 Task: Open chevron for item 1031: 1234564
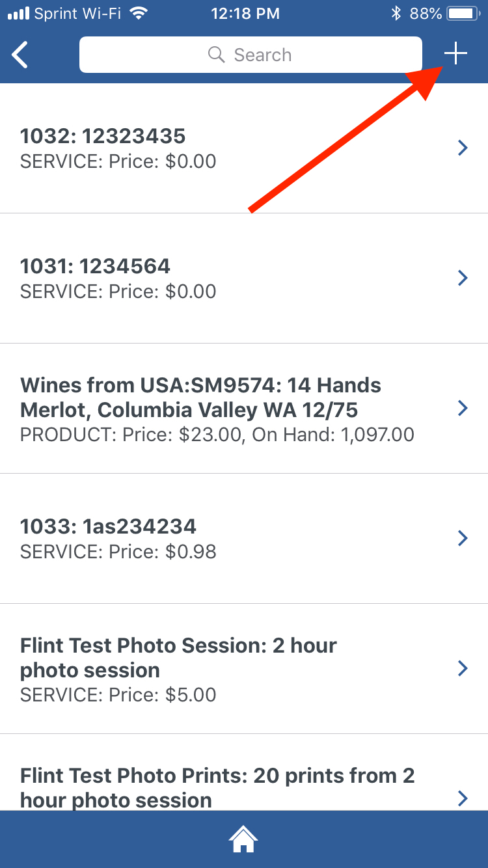coord(463,278)
